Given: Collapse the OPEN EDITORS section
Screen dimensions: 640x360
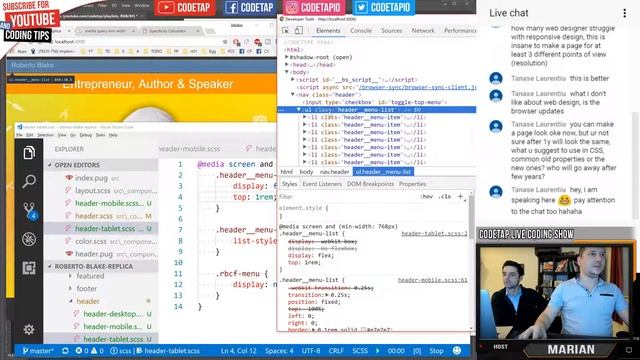Looking at the screenshot, I should pyautogui.click(x=50, y=165).
